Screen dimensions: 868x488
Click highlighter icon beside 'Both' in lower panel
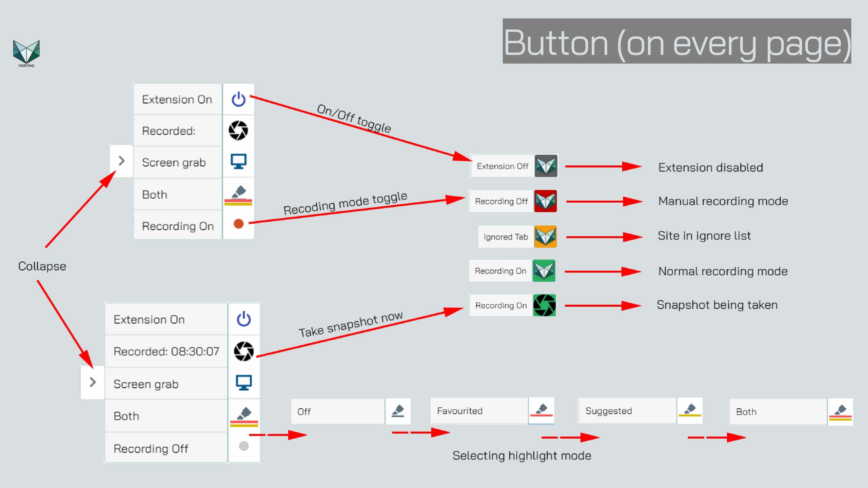(x=244, y=416)
